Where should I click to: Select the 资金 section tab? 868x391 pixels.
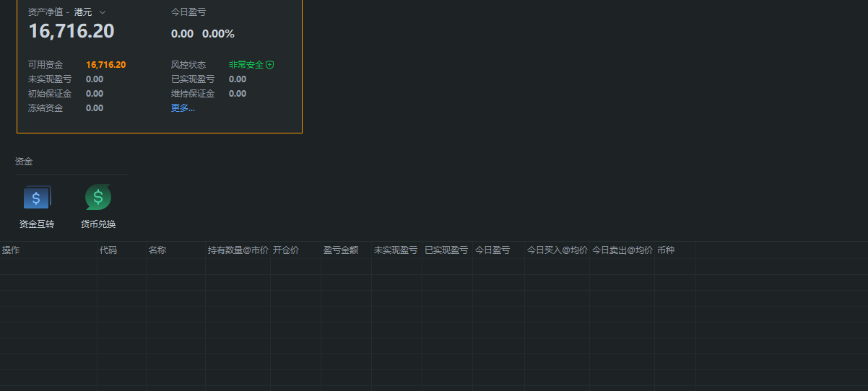click(24, 162)
